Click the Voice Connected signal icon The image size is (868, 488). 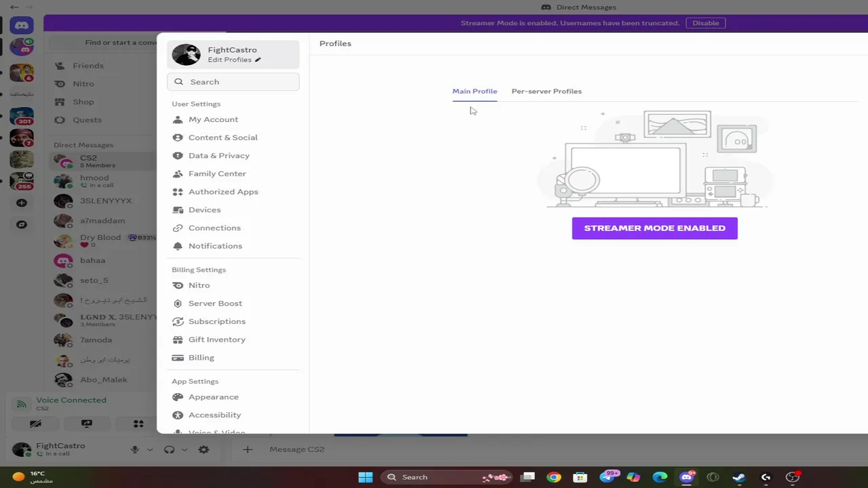click(x=22, y=404)
